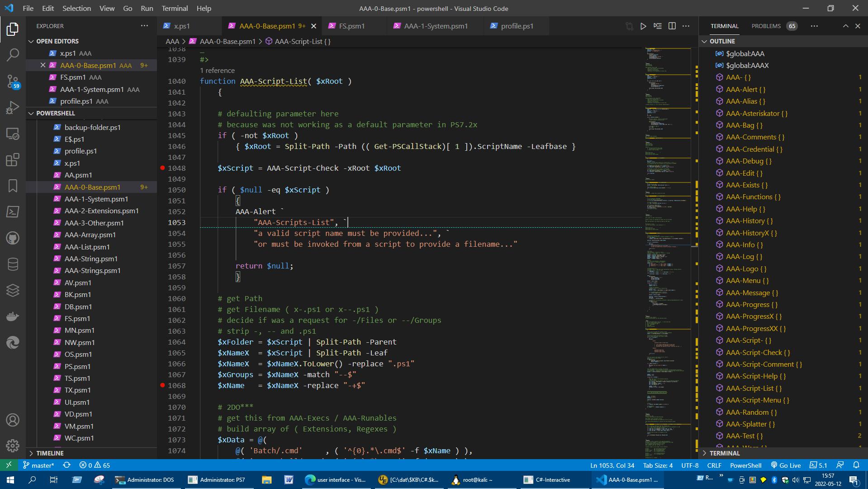This screenshot has width=868, height=489.
Task: Open editor More Actions ellipsis
Action: click(x=686, y=26)
